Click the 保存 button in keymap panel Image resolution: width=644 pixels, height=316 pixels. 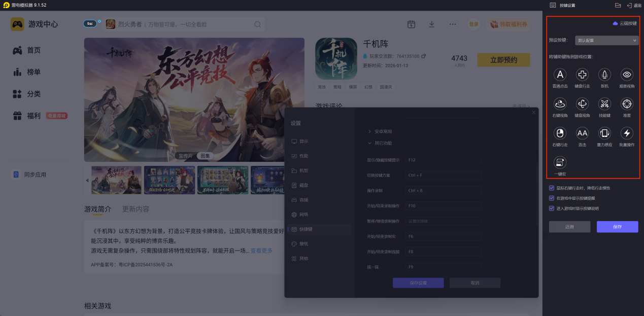pyautogui.click(x=617, y=227)
